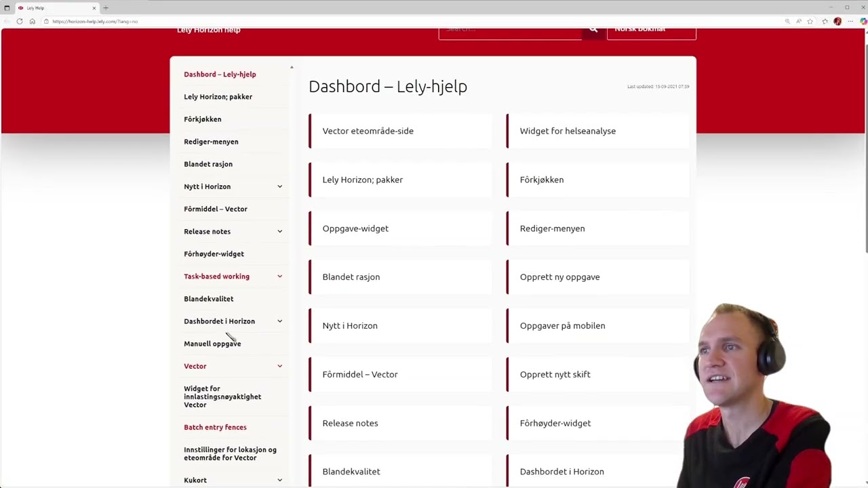The height and width of the screenshot is (488, 868).
Task: Open browser Settings and more menu
Action: (850, 21)
